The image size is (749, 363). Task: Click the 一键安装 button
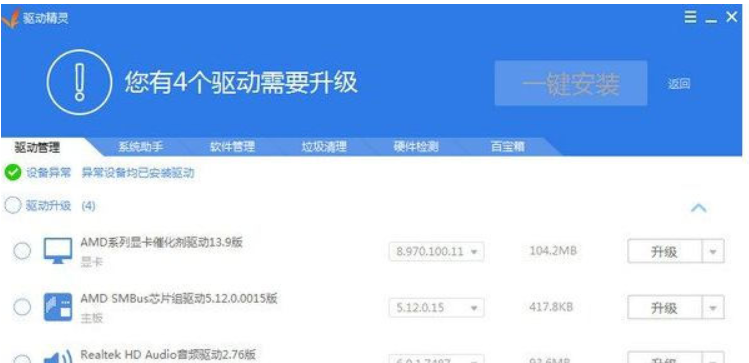[x=571, y=83]
